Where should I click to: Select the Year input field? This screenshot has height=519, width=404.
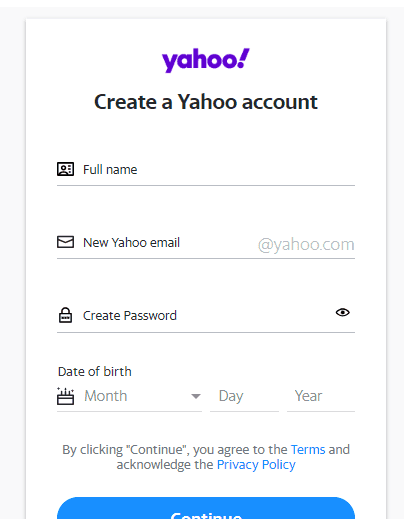[x=321, y=396]
